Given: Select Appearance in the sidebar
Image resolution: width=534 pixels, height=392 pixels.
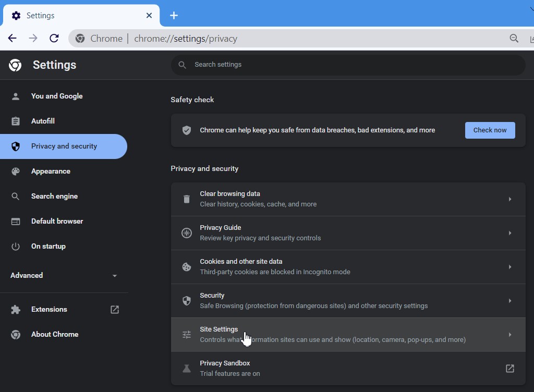Looking at the screenshot, I should coord(51,171).
